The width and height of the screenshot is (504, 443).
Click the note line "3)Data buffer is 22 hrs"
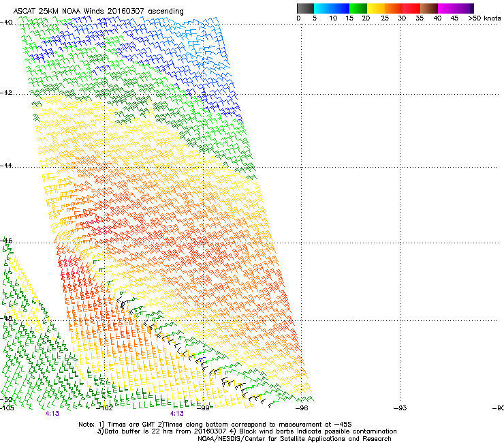pos(247,431)
